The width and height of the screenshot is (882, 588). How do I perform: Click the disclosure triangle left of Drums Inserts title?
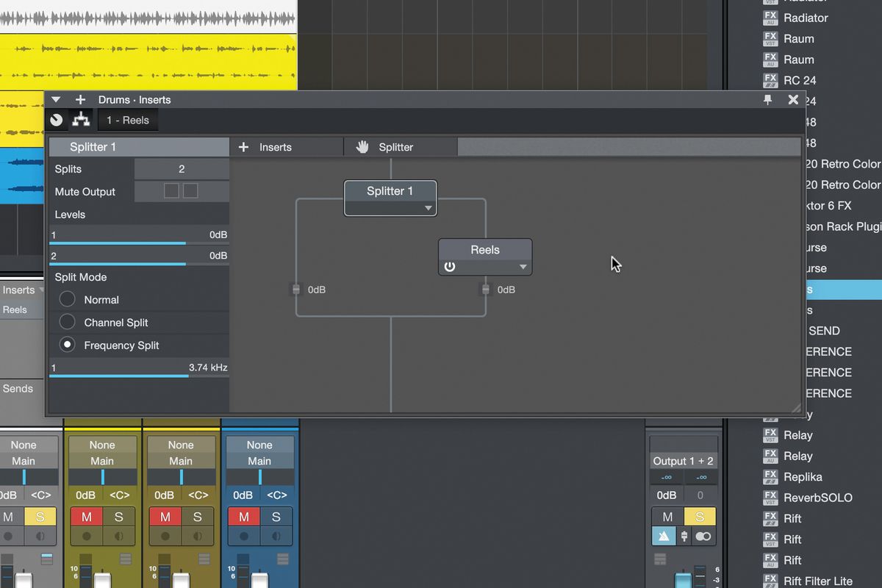56,99
